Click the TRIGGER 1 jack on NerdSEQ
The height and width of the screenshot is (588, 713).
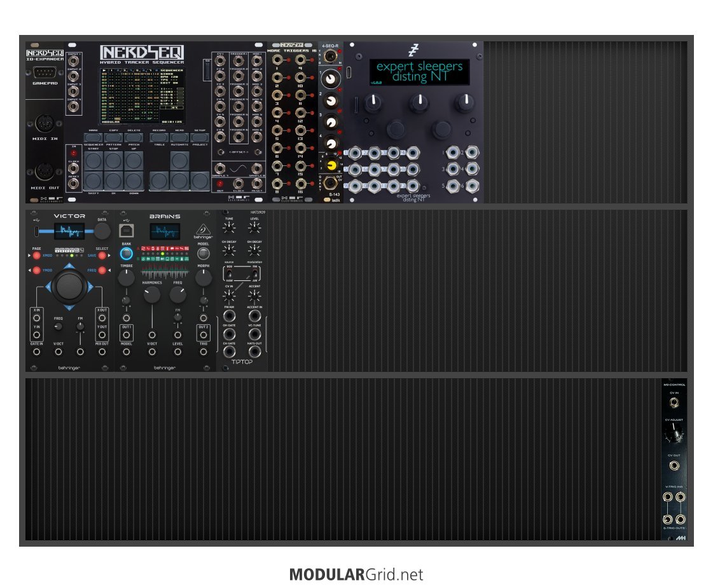coord(239,61)
